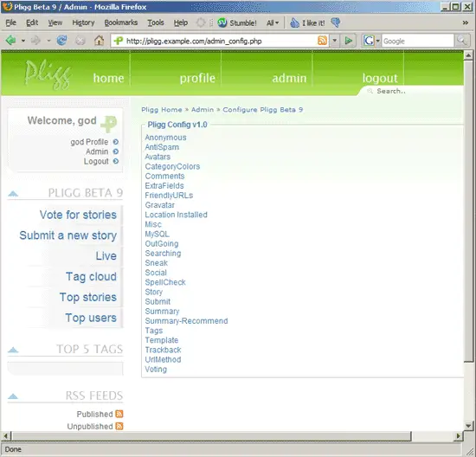Click in the Google search box
This screenshot has width=476, height=457.
click(418, 41)
